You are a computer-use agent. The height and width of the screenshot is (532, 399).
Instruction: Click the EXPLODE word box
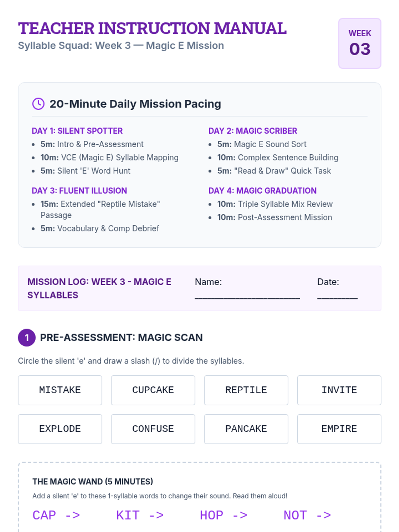click(60, 429)
